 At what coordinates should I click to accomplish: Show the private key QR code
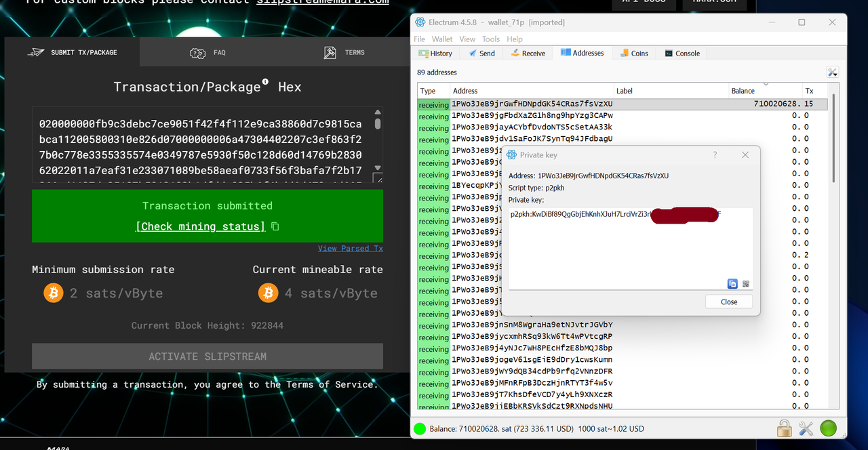pyautogui.click(x=746, y=284)
